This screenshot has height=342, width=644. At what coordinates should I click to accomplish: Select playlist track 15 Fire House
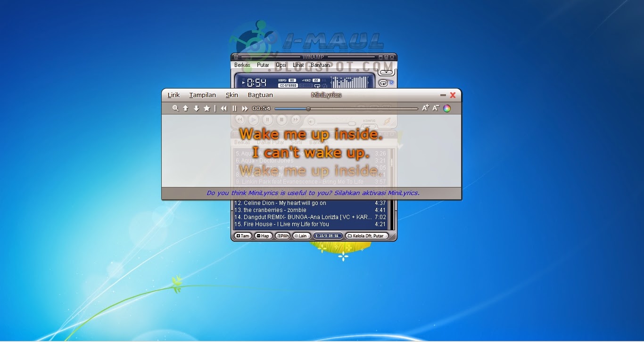pyautogui.click(x=311, y=224)
